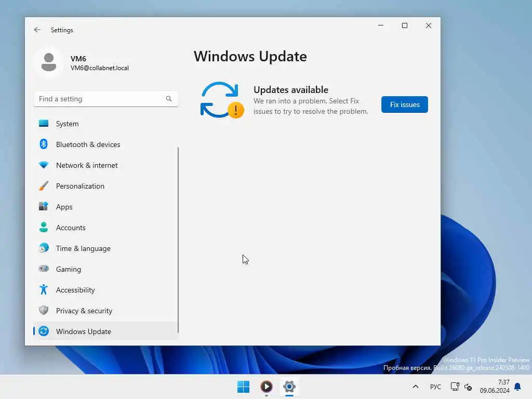Open Network & internet settings
The image size is (532, 399).
point(106,165)
